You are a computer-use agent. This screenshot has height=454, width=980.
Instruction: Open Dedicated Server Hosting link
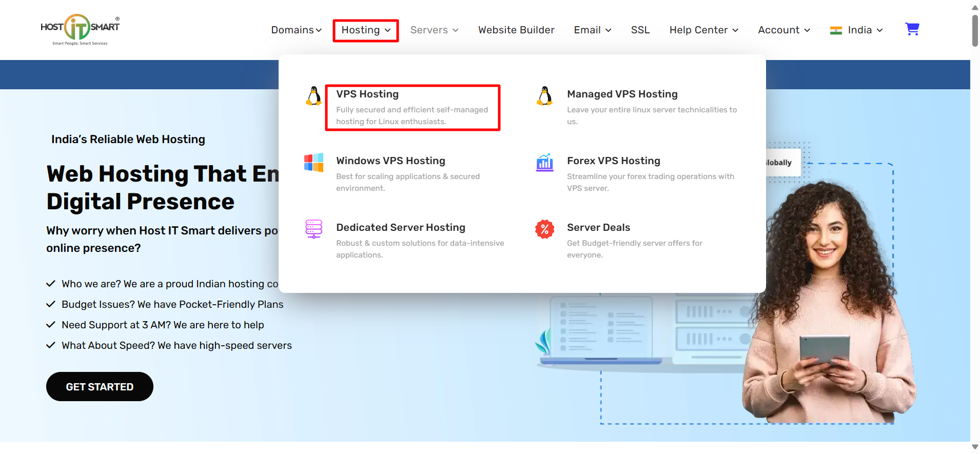(401, 227)
